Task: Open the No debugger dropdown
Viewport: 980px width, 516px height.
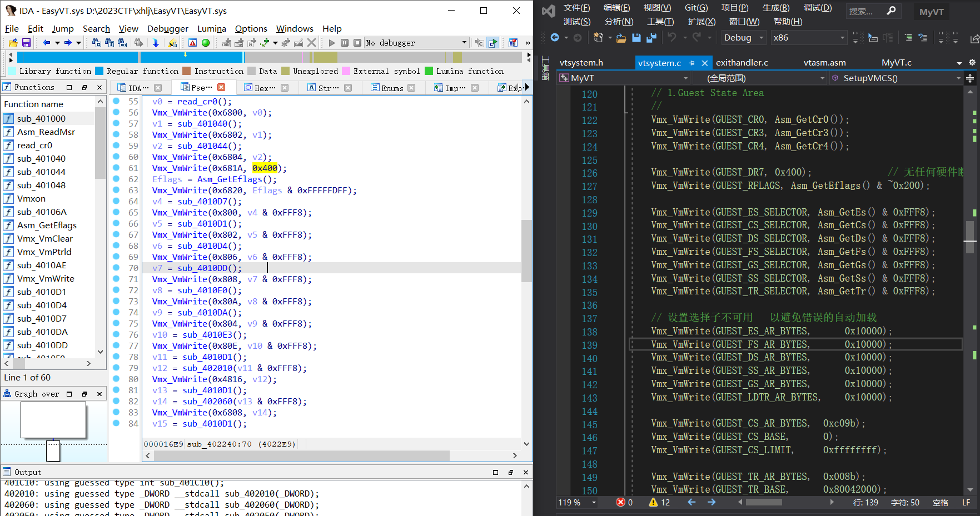Action: click(464, 43)
